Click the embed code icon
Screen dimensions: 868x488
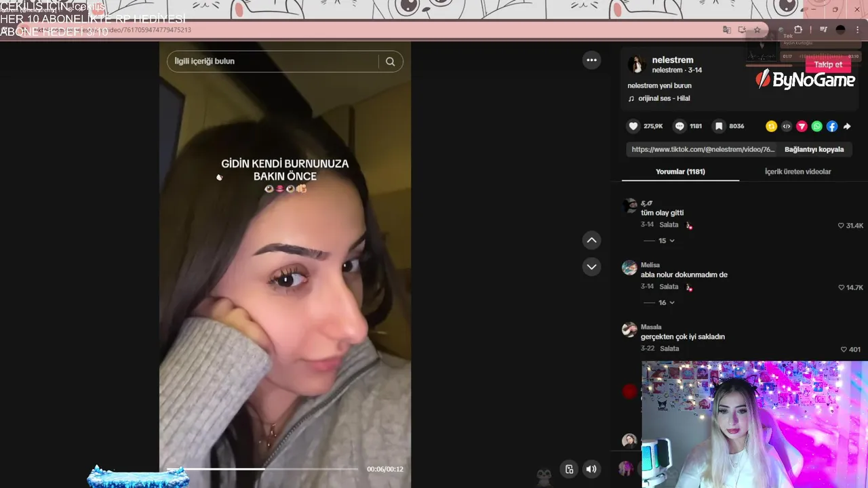pyautogui.click(x=787, y=126)
